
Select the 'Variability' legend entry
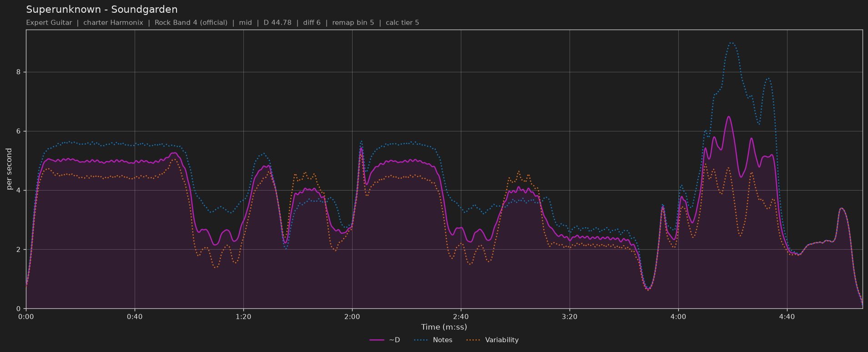pyautogui.click(x=492, y=340)
